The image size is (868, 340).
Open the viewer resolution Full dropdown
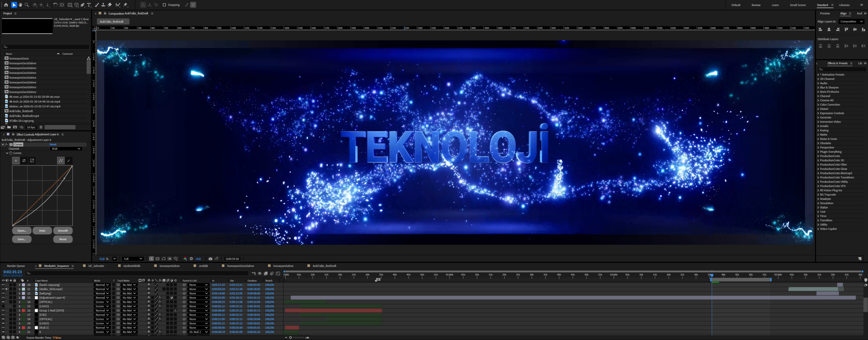(133, 259)
